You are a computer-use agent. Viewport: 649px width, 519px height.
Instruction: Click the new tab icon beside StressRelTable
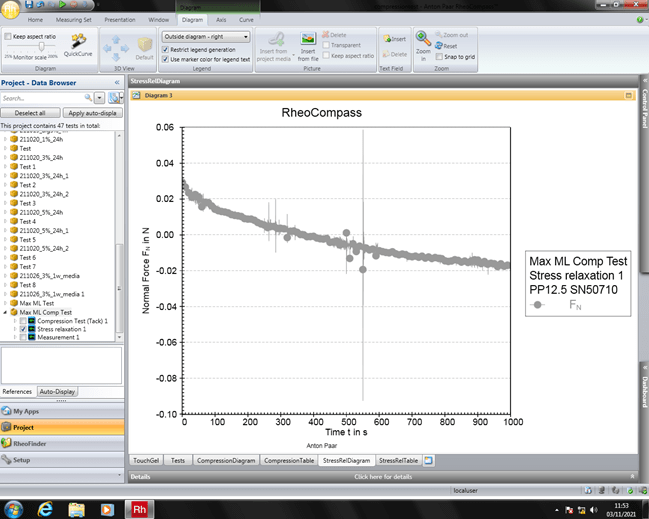pos(429,461)
